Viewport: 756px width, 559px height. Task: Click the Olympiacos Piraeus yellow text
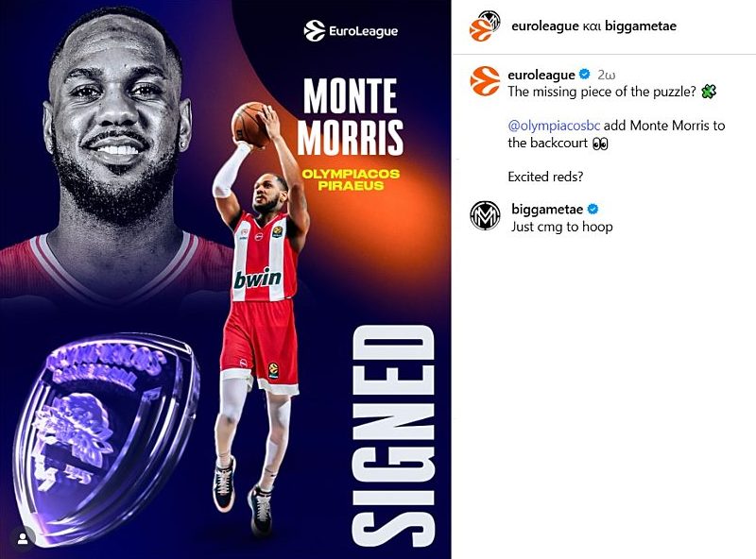(351, 179)
